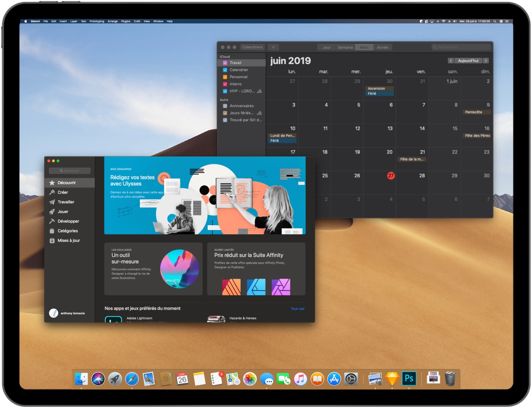Switch Calendar to Année view

[383, 47]
